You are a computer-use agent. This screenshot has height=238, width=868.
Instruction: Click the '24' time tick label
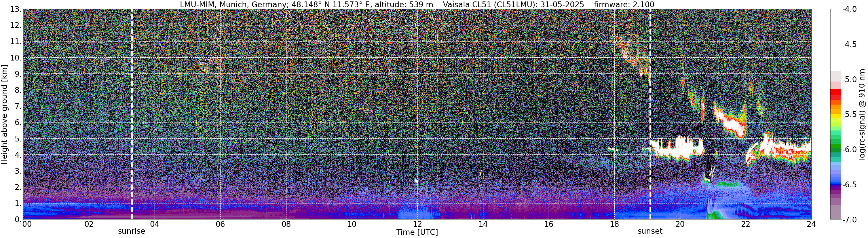(x=811, y=224)
